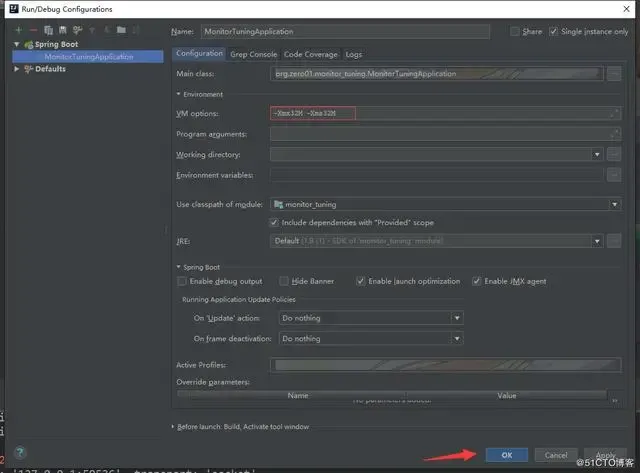
Task: Click into the VM options field
Action: point(446,113)
